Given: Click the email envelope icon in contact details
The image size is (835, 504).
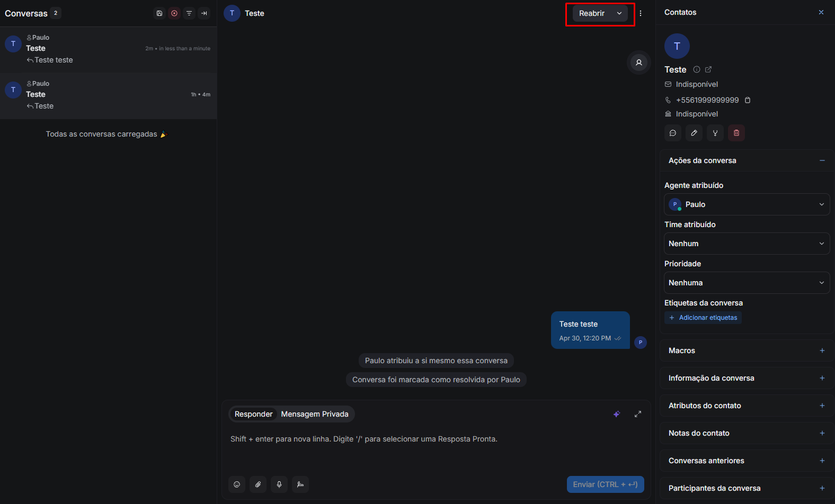Looking at the screenshot, I should click(x=668, y=84).
